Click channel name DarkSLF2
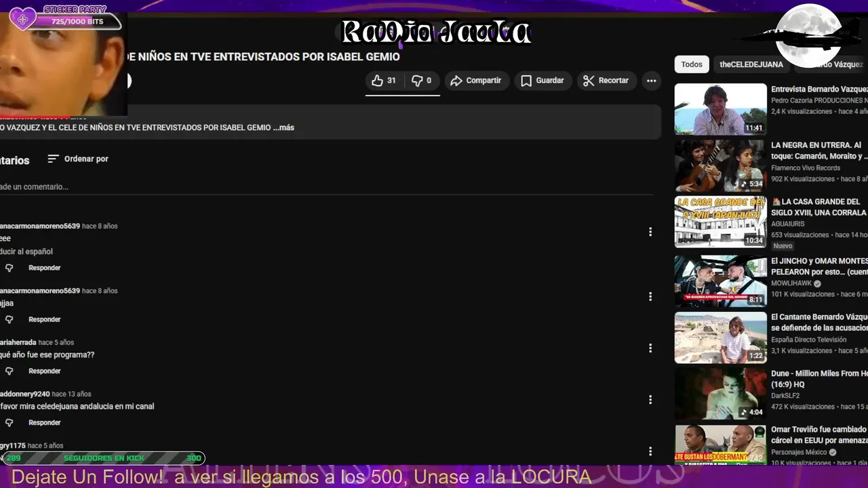The image size is (868, 488). click(785, 396)
